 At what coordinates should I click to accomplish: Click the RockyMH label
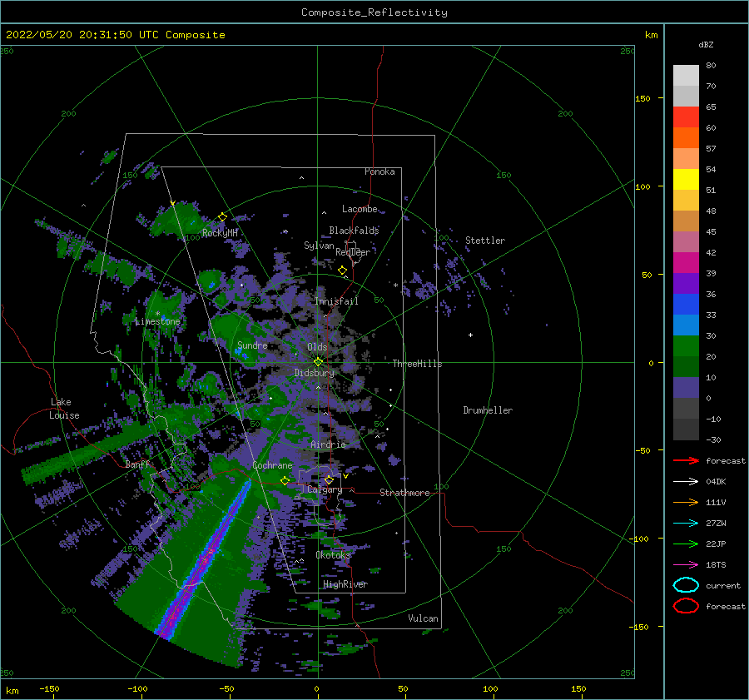(x=220, y=233)
